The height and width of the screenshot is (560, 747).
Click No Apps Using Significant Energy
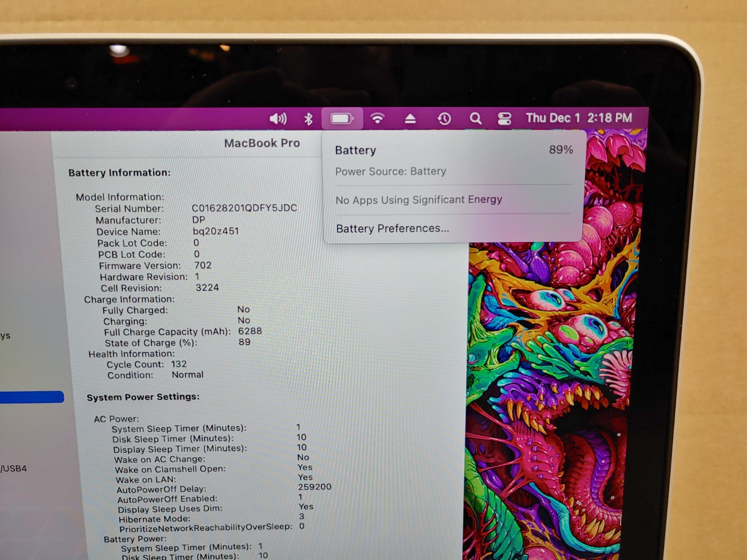(x=419, y=200)
